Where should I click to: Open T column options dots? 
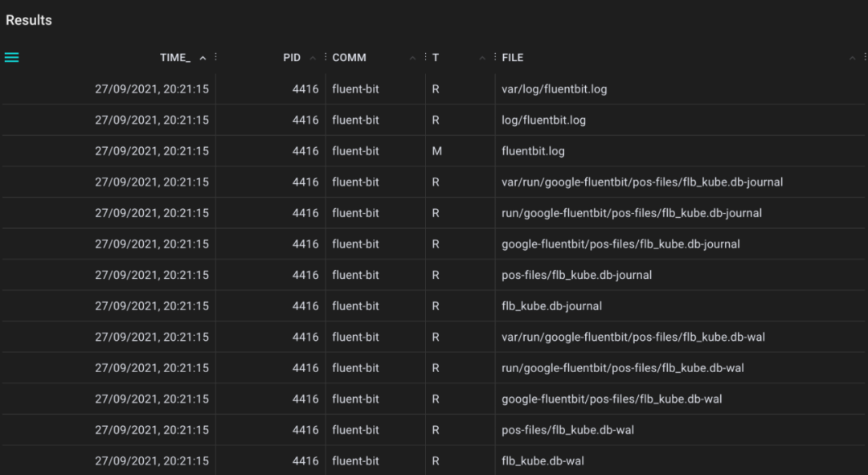point(495,57)
